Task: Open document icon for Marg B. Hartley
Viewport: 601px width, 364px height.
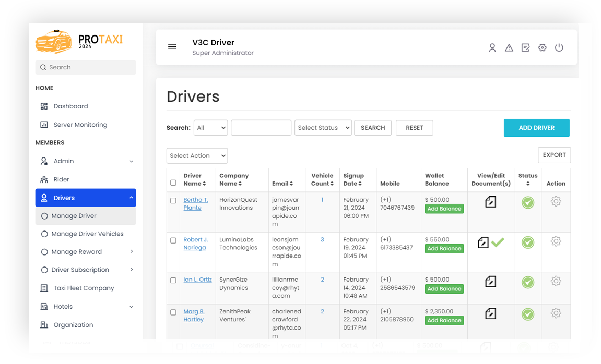Action: (491, 313)
